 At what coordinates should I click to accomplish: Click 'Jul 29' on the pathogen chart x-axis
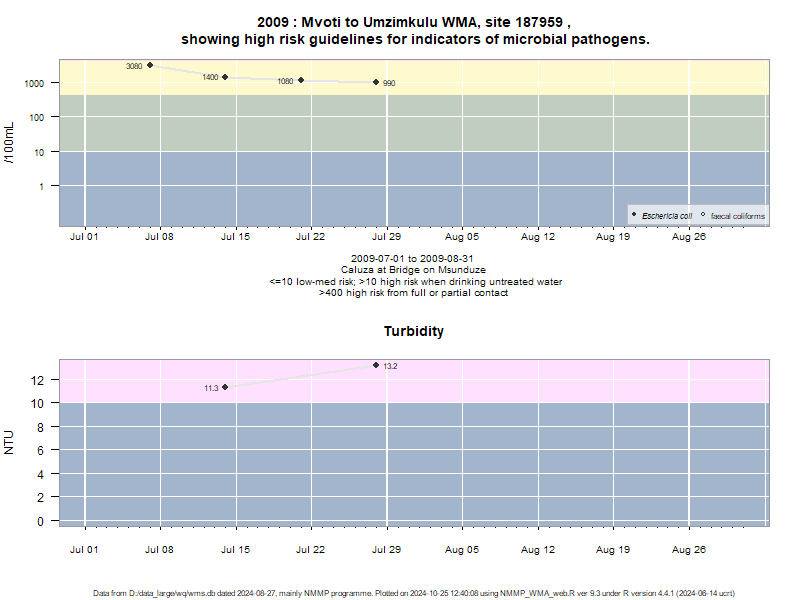[x=386, y=237]
